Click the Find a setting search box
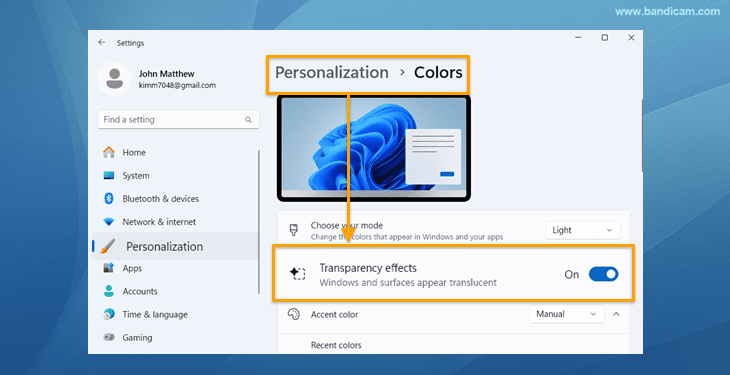 [178, 120]
